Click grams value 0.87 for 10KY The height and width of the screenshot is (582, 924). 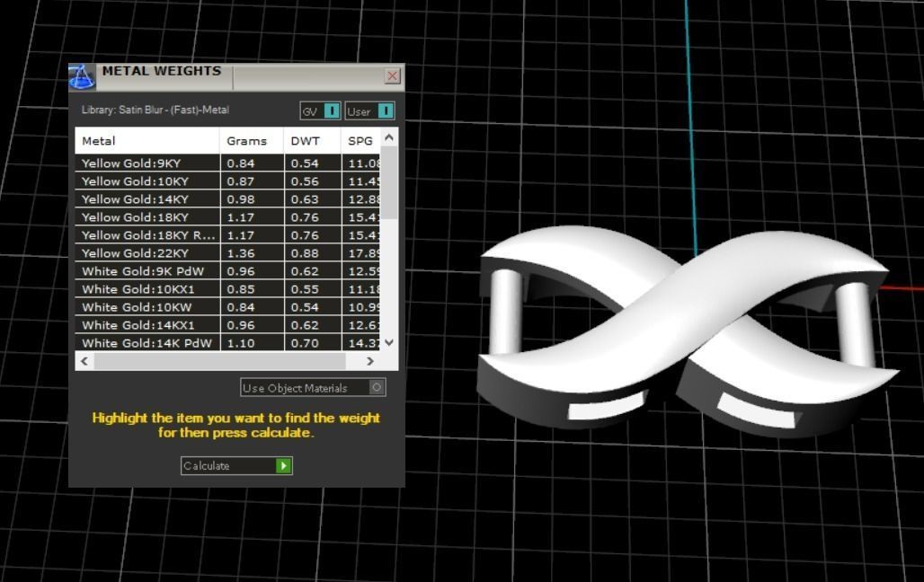point(241,181)
